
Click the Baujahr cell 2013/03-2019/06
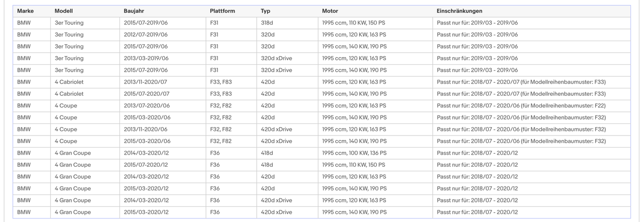pos(146,58)
